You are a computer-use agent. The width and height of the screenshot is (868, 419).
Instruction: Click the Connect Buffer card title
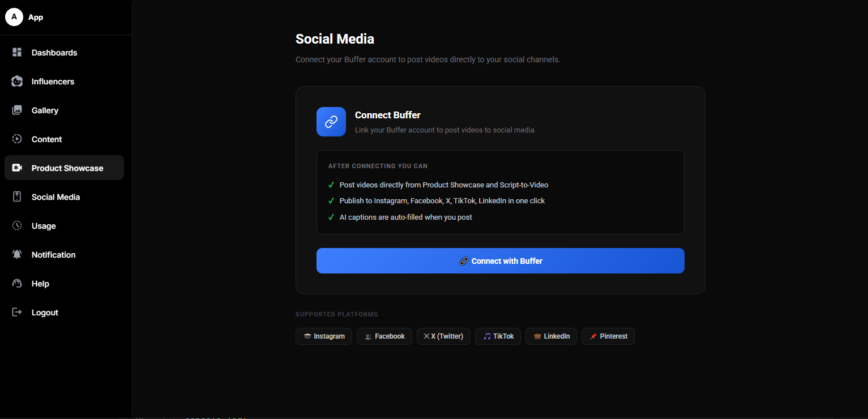388,115
